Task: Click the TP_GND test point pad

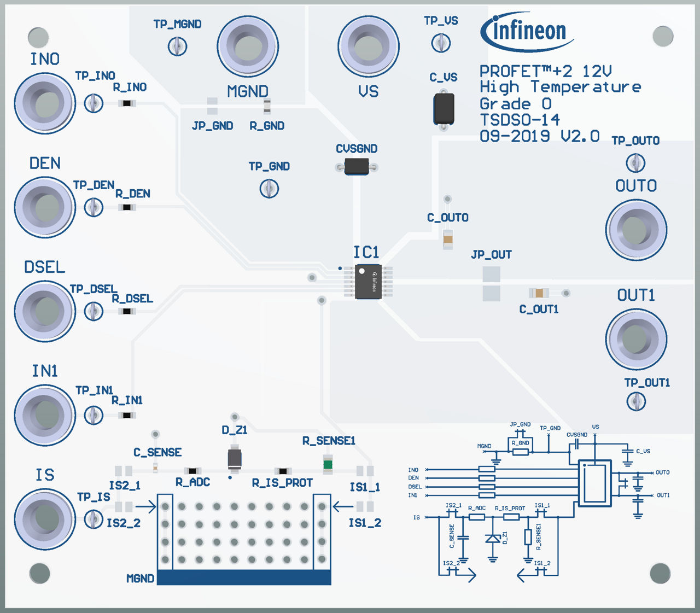Action: coord(269,189)
